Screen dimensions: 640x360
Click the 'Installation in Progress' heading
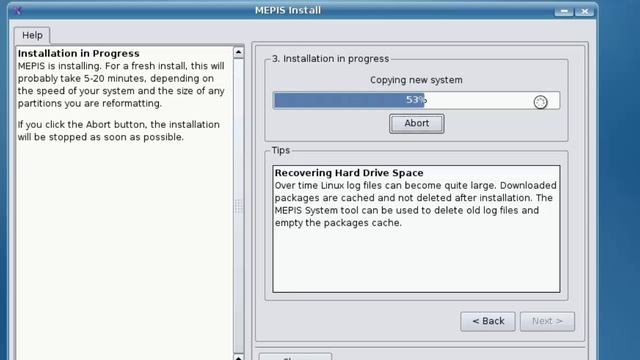coord(78,53)
